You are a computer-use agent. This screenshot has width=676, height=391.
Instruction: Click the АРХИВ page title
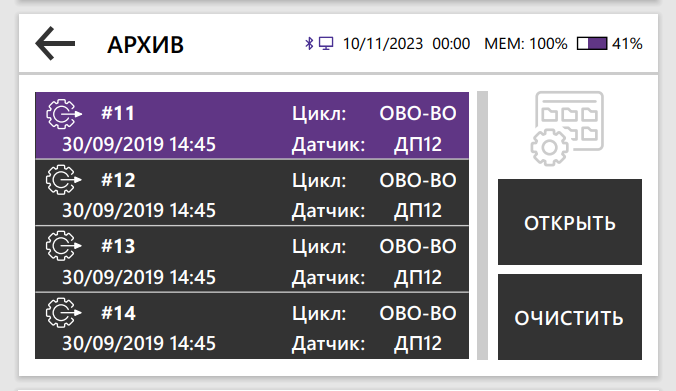coord(145,45)
